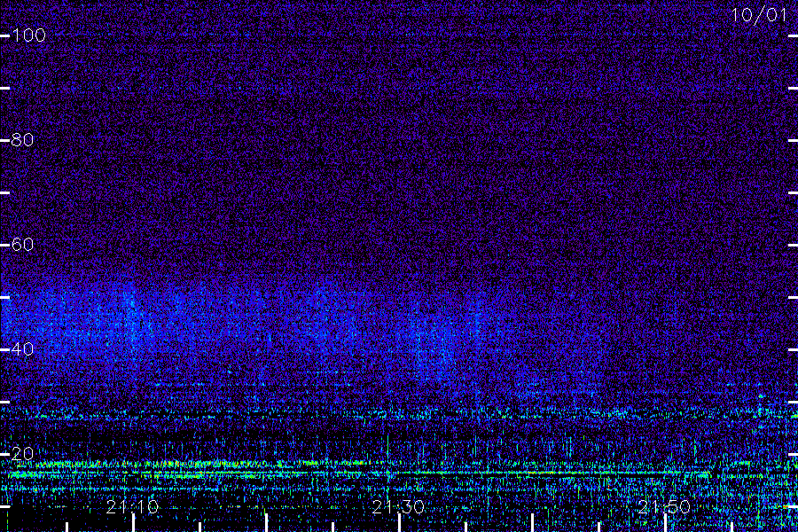Click the 20 frequency axis label

tap(22, 453)
